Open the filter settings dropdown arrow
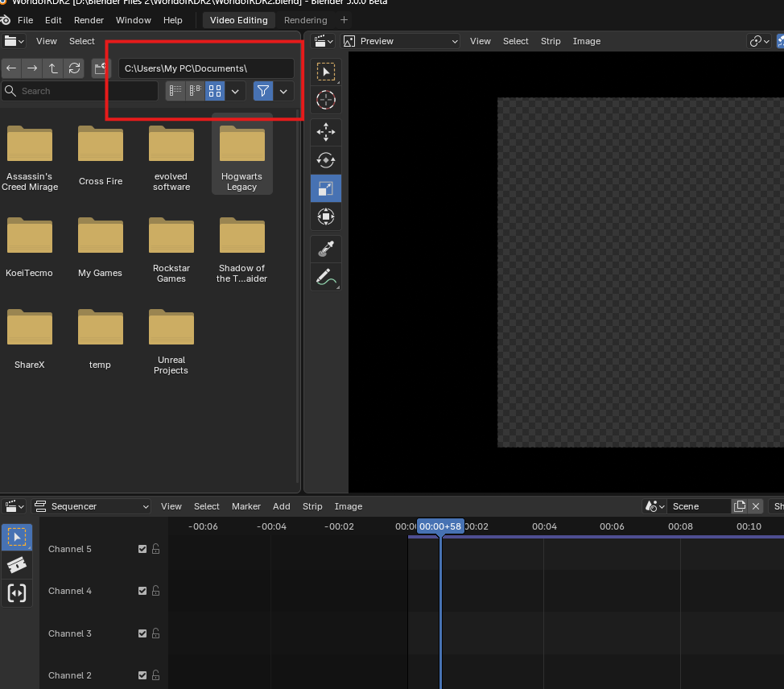Screen dimensions: 784x689 [283, 91]
